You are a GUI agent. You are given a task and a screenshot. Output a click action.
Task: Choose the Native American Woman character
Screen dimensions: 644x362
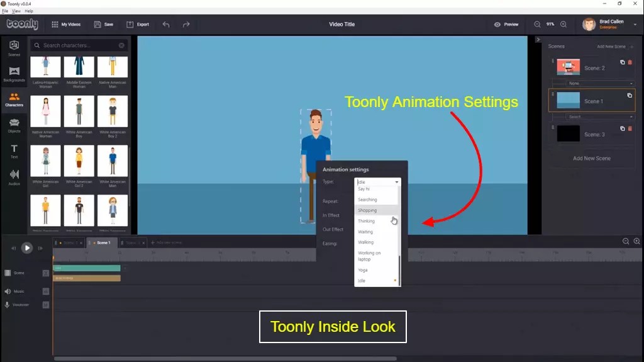(x=45, y=116)
